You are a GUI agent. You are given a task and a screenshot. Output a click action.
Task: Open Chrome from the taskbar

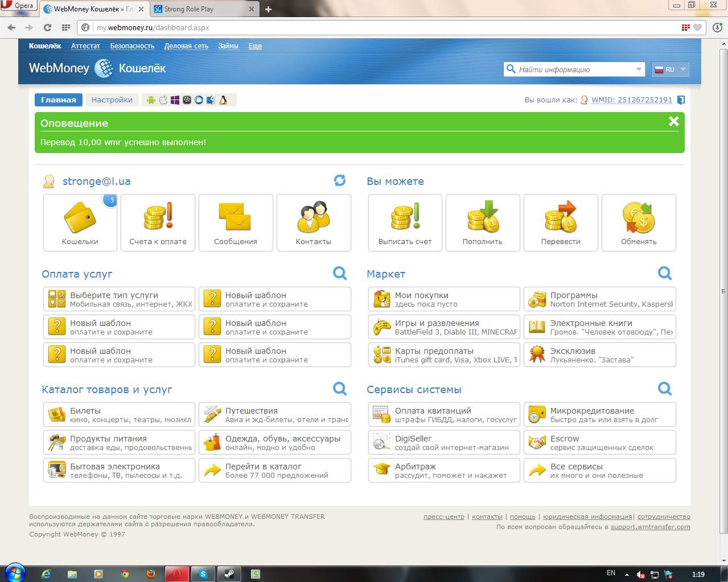pyautogui.click(x=125, y=574)
